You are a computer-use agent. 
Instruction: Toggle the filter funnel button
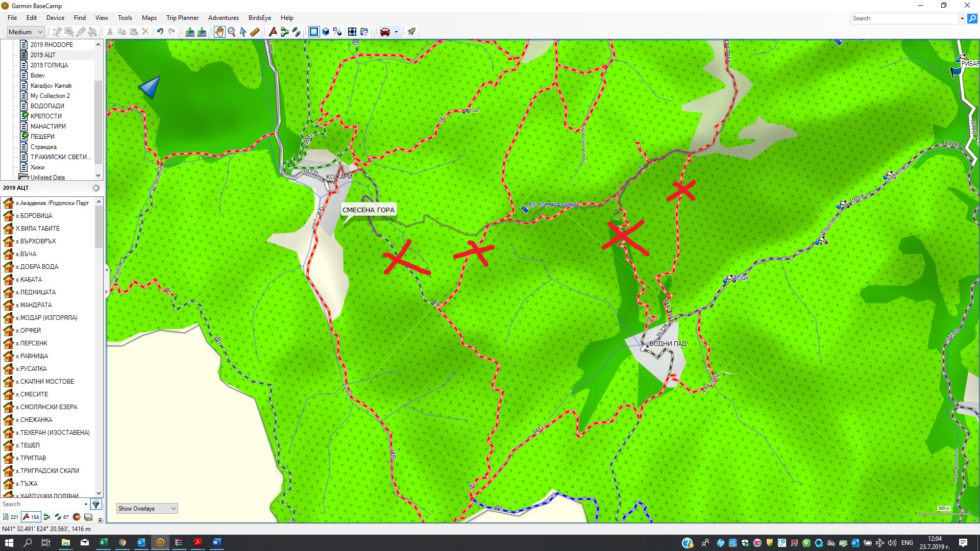coord(96,505)
